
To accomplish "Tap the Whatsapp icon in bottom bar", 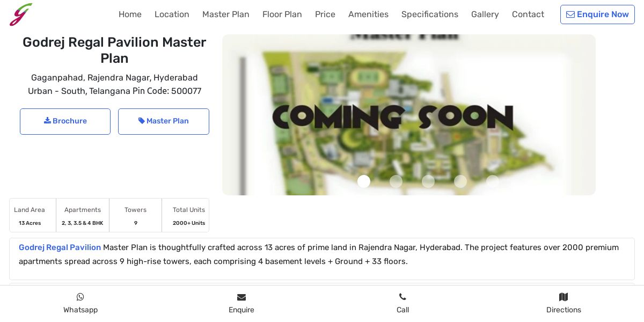I will point(80,297).
